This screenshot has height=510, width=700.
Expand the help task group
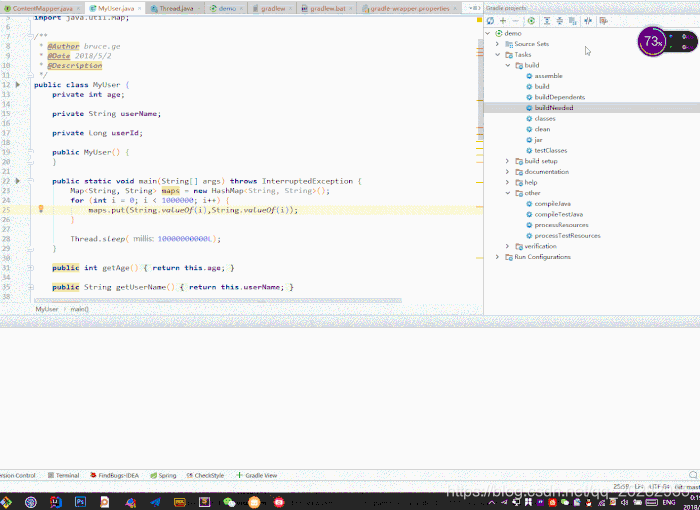click(508, 182)
